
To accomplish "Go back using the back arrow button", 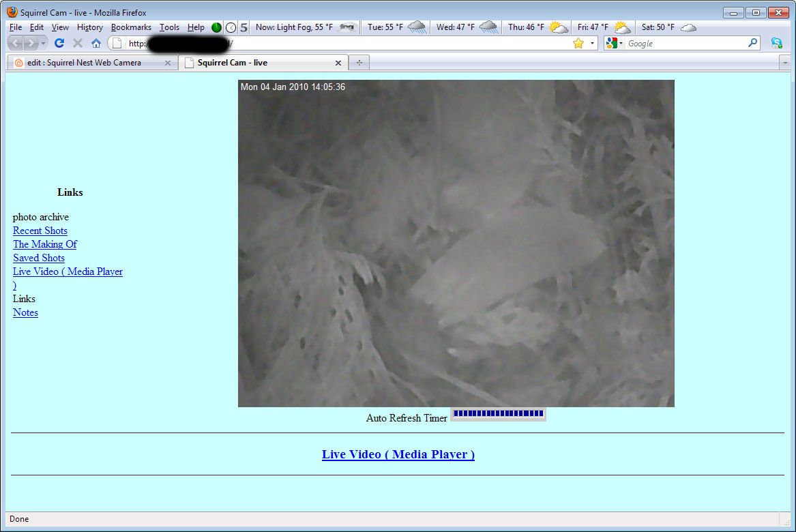I will tap(15, 43).
